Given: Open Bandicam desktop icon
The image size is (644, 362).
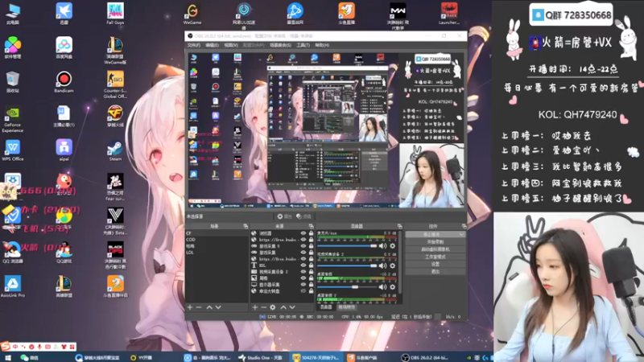Looking at the screenshot, I should [x=64, y=82].
